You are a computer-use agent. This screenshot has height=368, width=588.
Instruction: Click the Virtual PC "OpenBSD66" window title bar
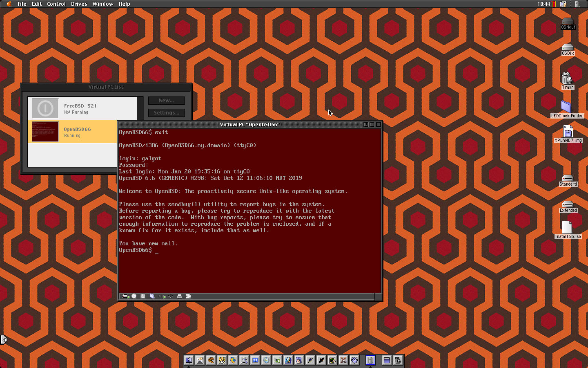tap(250, 124)
